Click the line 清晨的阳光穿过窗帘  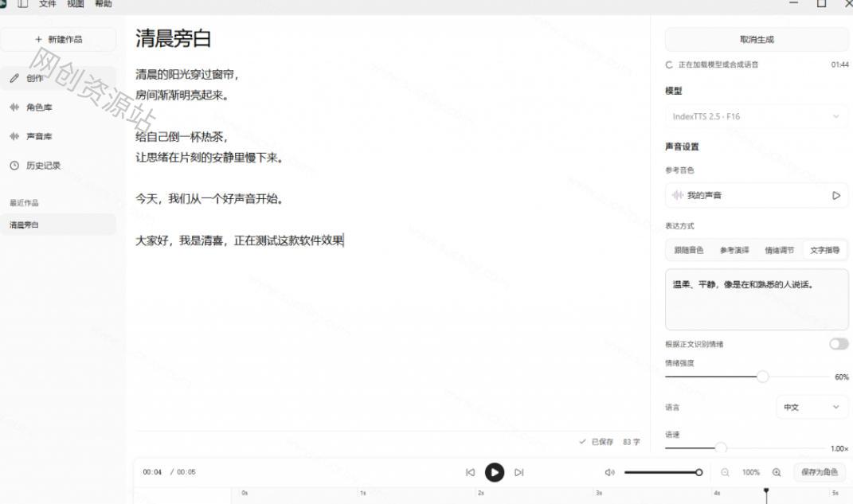click(186, 75)
